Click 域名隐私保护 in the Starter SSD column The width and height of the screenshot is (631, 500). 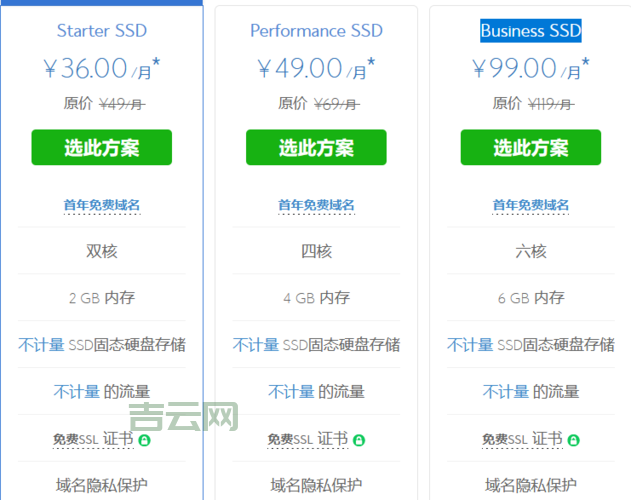[101, 486]
